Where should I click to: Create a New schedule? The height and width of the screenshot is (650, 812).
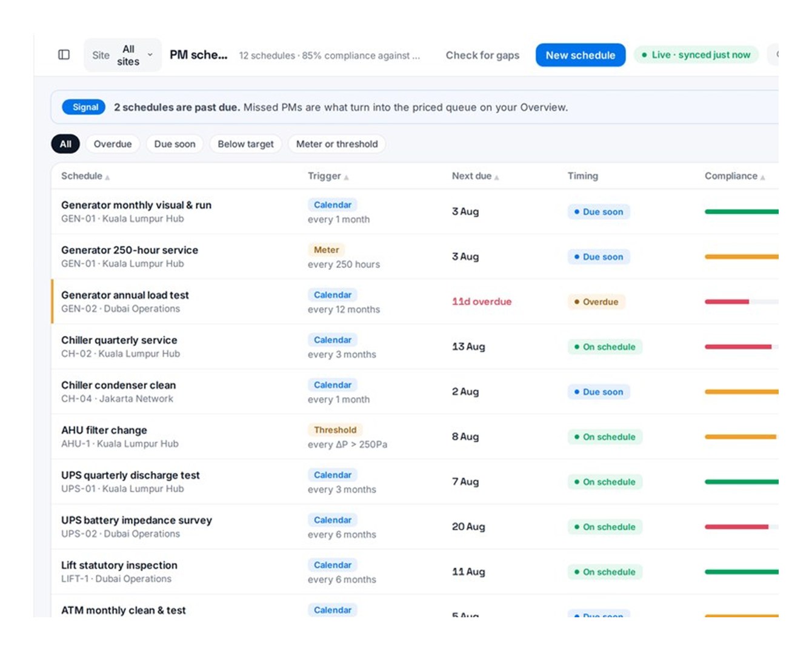pyautogui.click(x=580, y=55)
